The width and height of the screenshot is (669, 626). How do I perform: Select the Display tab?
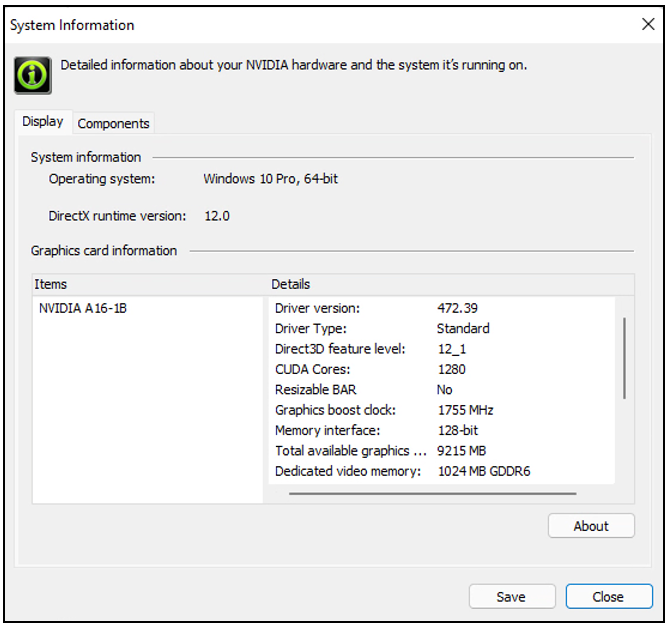pyautogui.click(x=43, y=122)
